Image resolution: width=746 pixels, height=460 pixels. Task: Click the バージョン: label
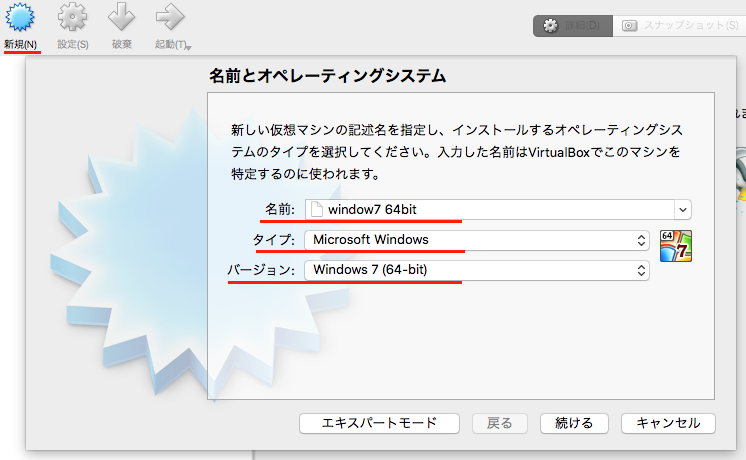(261, 270)
